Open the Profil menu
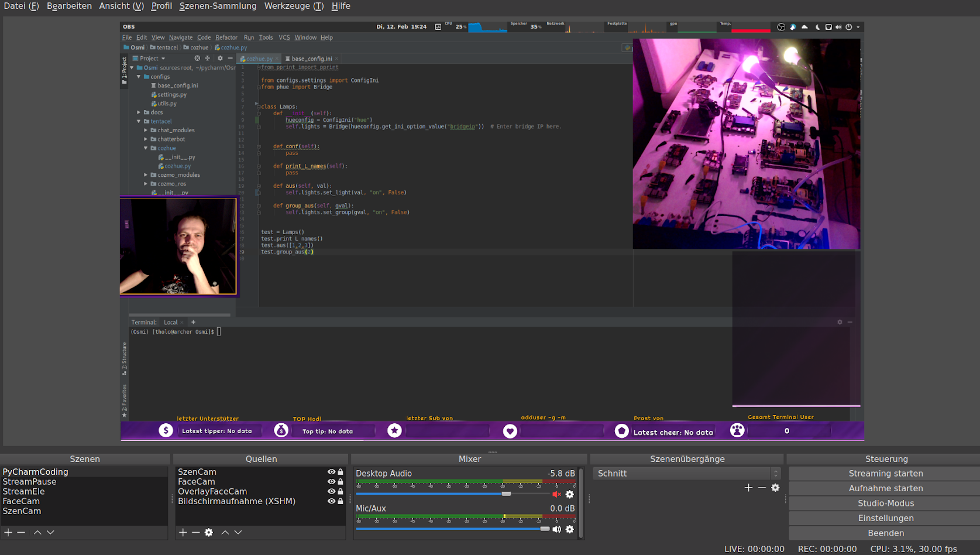980x555 pixels. tap(161, 6)
